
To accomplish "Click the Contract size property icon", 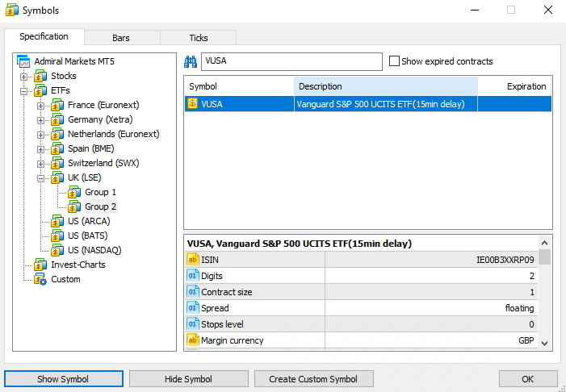I will pyautogui.click(x=193, y=292).
